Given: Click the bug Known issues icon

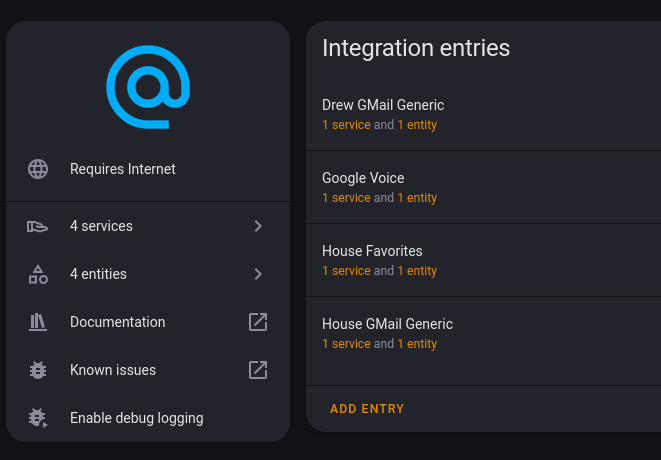Looking at the screenshot, I should 38,370.
